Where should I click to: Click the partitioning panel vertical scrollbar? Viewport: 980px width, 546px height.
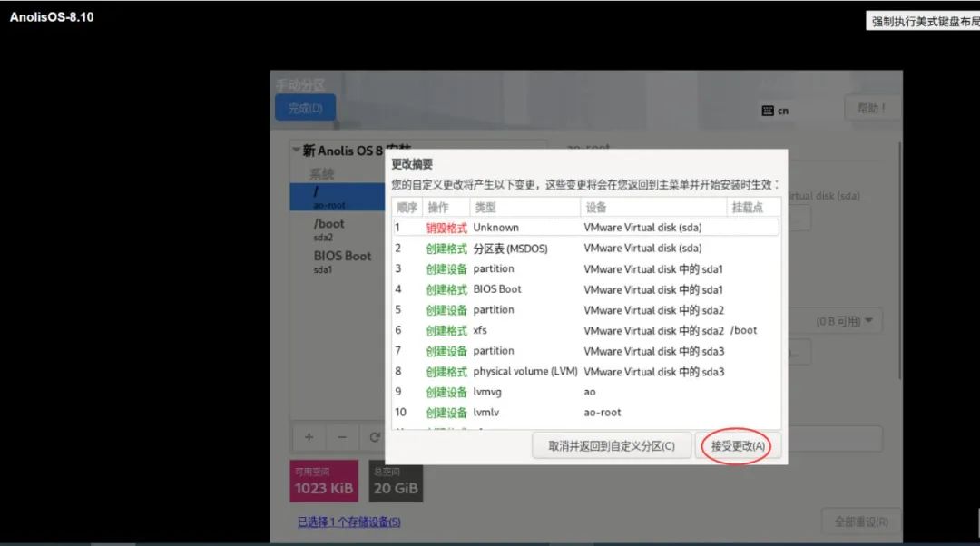pyautogui.click(x=899, y=260)
